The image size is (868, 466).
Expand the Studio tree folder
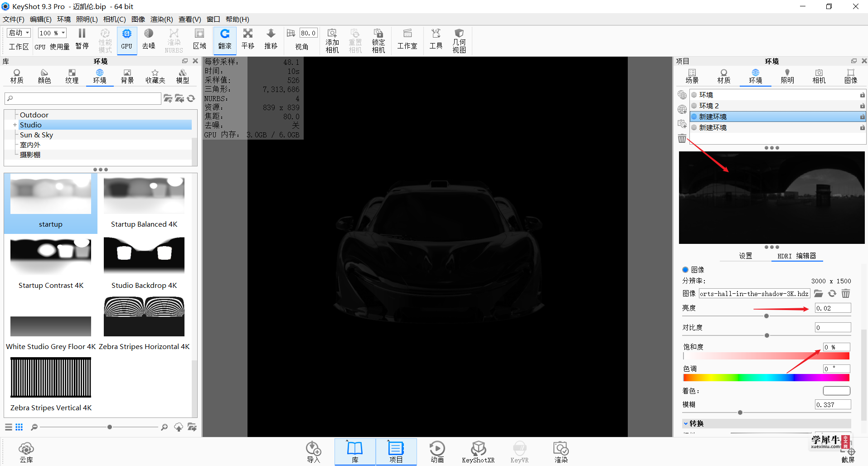tap(15, 125)
